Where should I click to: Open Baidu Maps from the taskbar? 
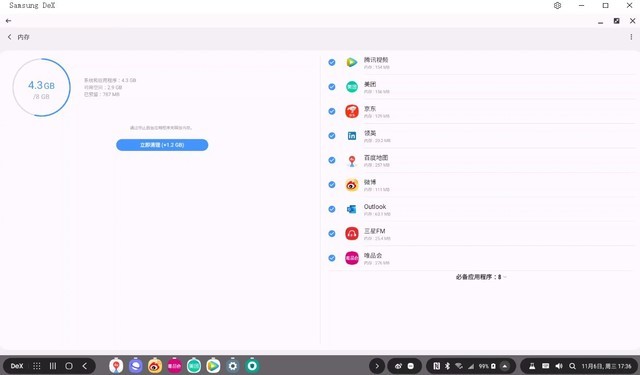tap(116, 366)
